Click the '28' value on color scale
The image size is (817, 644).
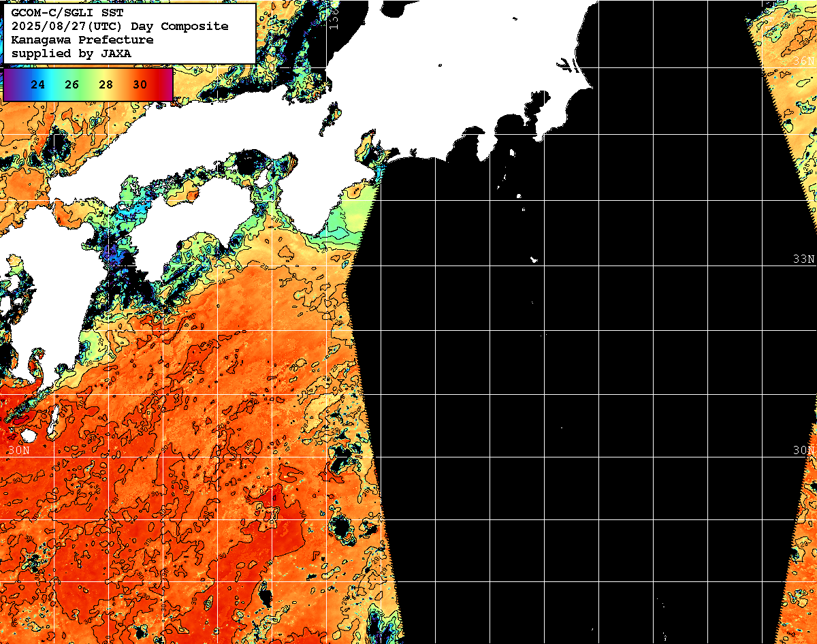(106, 84)
